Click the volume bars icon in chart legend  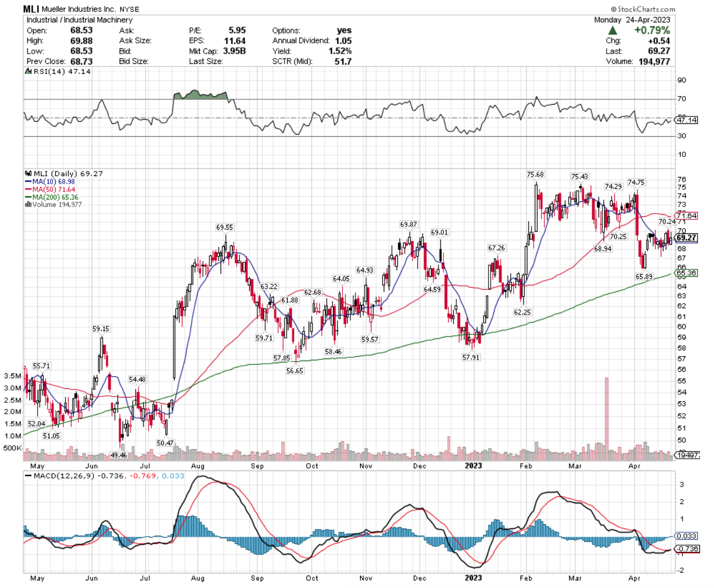28,204
